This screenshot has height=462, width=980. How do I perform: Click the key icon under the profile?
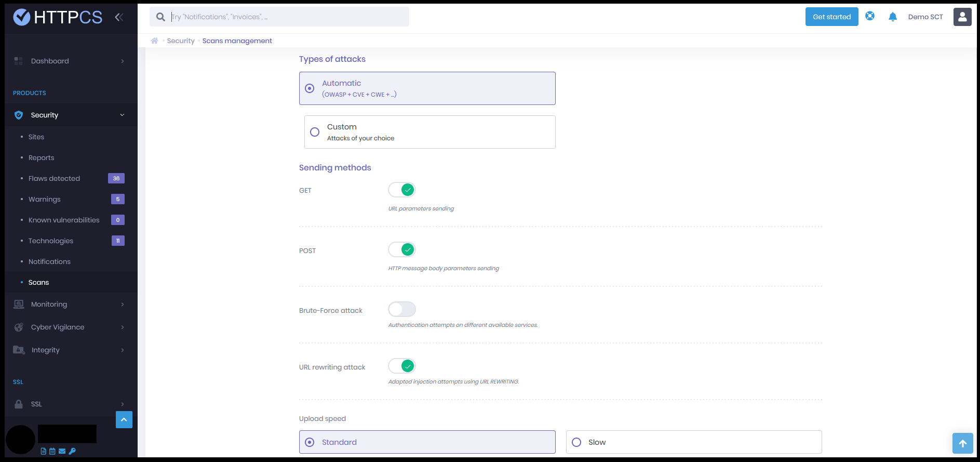click(72, 451)
